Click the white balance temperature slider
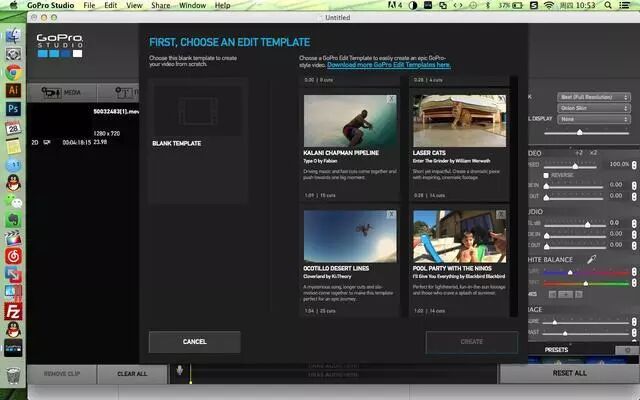 (x=586, y=272)
